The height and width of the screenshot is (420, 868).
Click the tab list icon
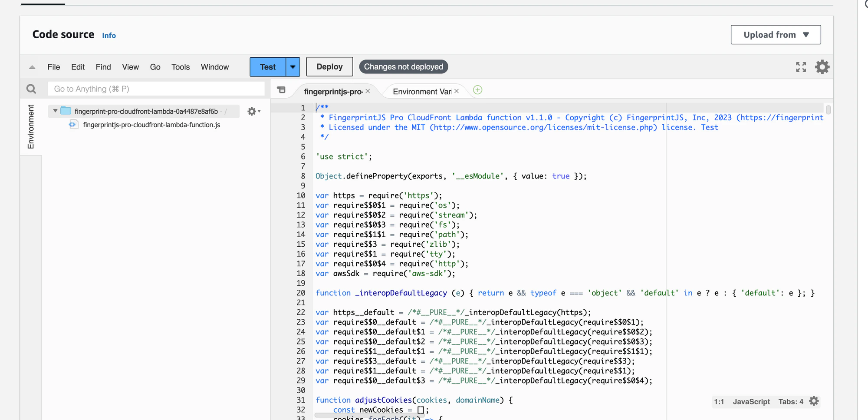tap(281, 90)
